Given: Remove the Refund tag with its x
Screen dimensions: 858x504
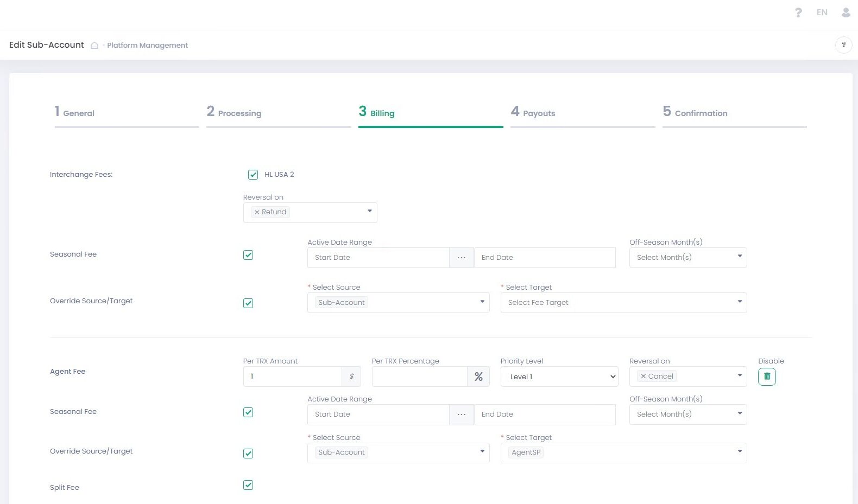Looking at the screenshot, I should pyautogui.click(x=257, y=212).
